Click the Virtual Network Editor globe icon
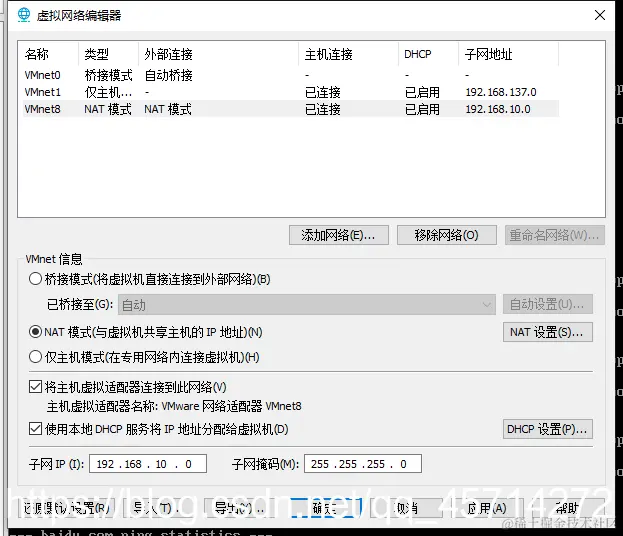623x536 pixels. tap(24, 15)
